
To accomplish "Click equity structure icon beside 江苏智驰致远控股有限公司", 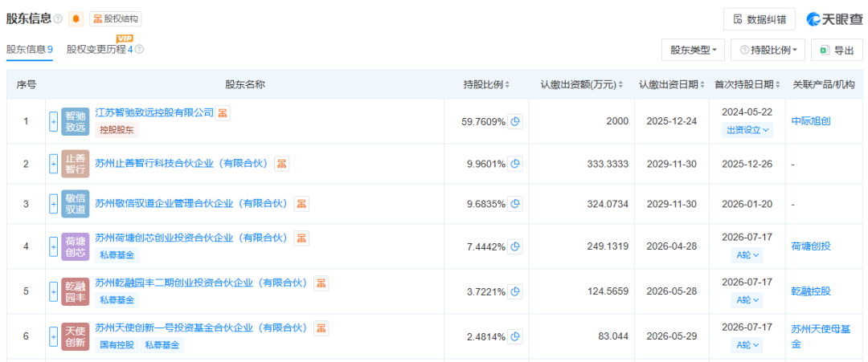I will tap(223, 113).
